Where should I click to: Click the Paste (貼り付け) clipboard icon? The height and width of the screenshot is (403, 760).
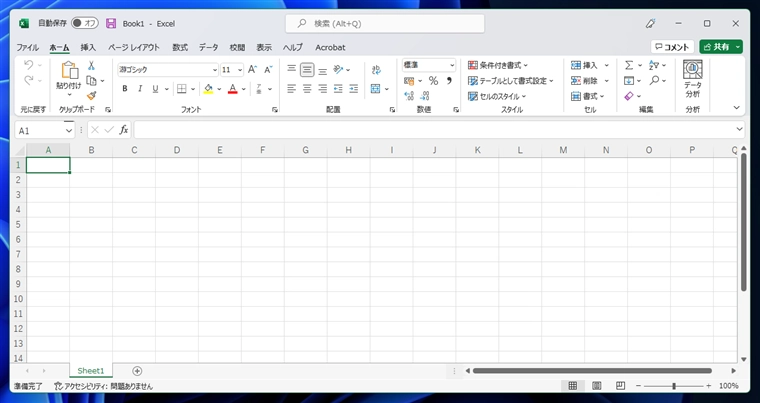click(x=69, y=71)
